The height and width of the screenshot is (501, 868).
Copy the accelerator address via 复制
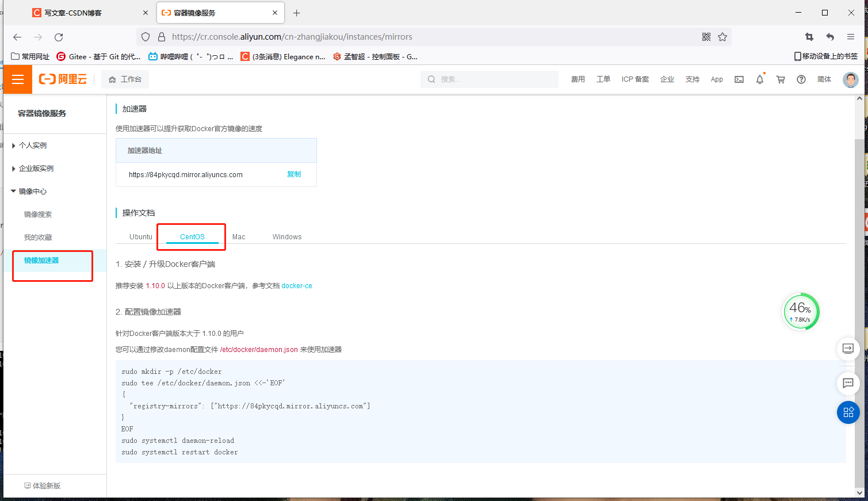tap(294, 174)
